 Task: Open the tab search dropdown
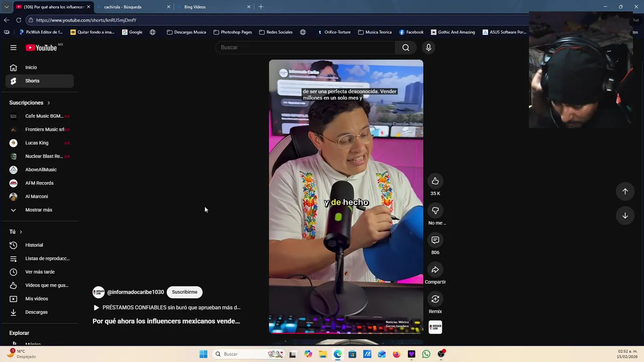7,7
